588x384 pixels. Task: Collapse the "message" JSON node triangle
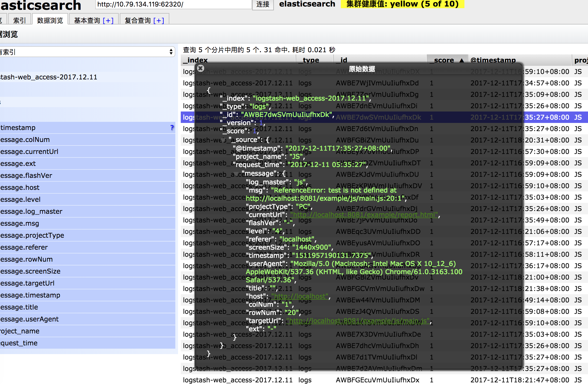(236, 174)
